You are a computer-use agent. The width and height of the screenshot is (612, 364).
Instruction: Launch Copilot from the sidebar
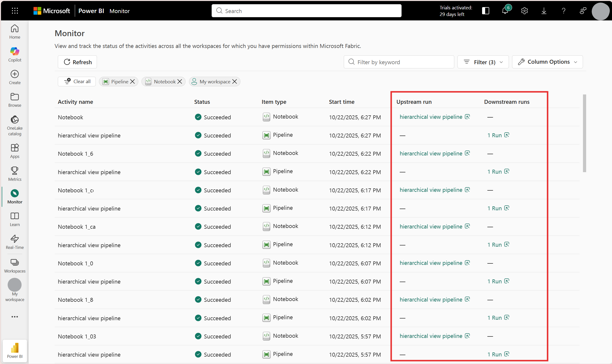click(x=15, y=55)
